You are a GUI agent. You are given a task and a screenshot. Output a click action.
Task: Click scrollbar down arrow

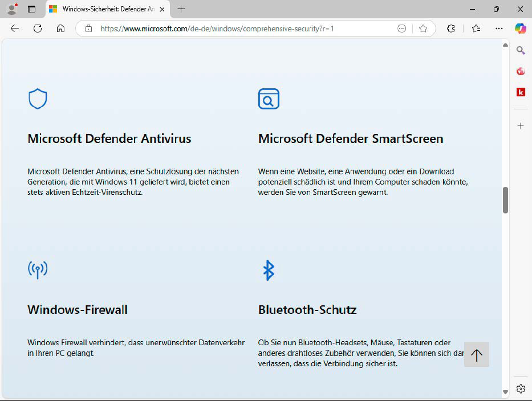coord(505,392)
